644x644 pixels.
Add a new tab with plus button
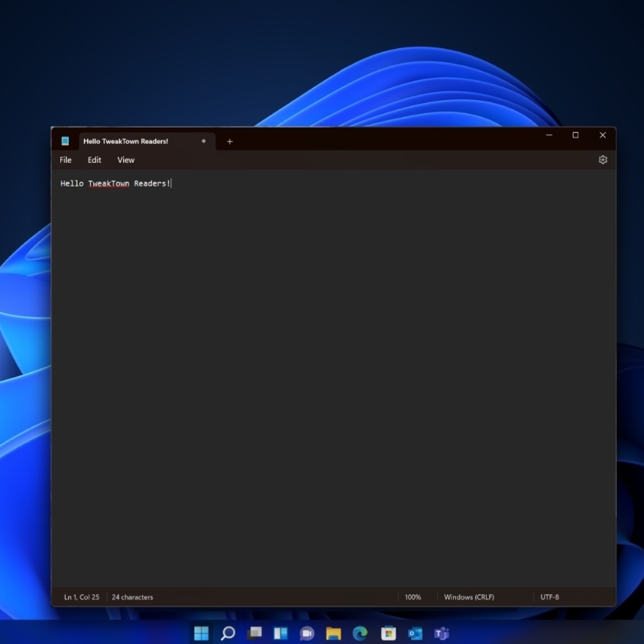(x=230, y=141)
